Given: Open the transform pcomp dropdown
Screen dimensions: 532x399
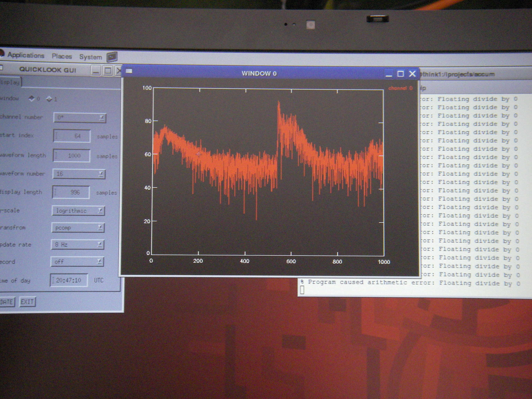Looking at the screenshot, I should tap(78, 228).
